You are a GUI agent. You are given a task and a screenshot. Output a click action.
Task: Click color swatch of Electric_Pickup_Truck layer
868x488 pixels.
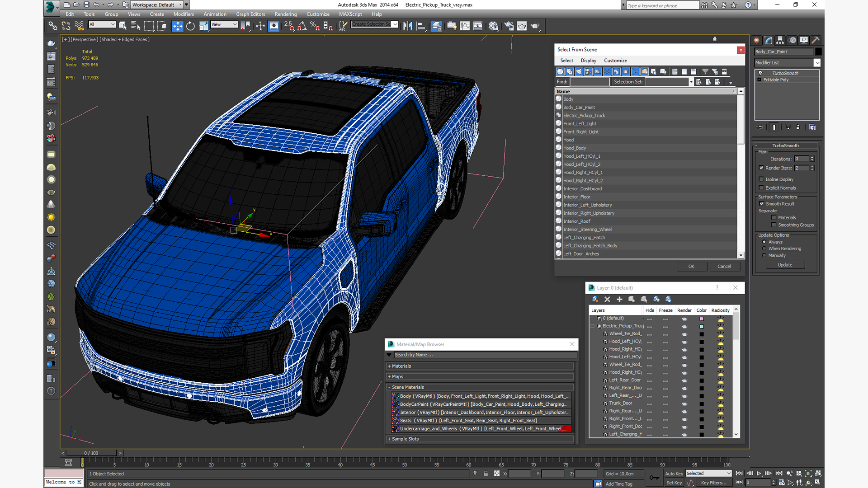pos(702,326)
